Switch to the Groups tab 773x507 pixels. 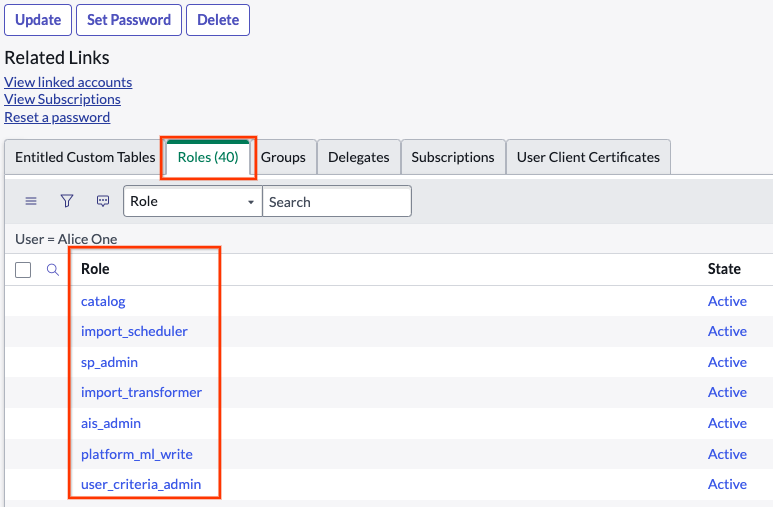[283, 157]
